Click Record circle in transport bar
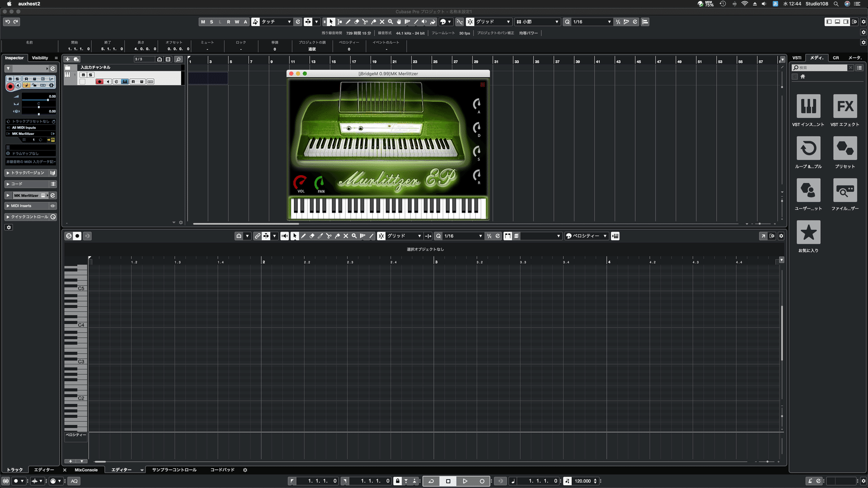Screen dimensions: 868x488 (x=482, y=481)
